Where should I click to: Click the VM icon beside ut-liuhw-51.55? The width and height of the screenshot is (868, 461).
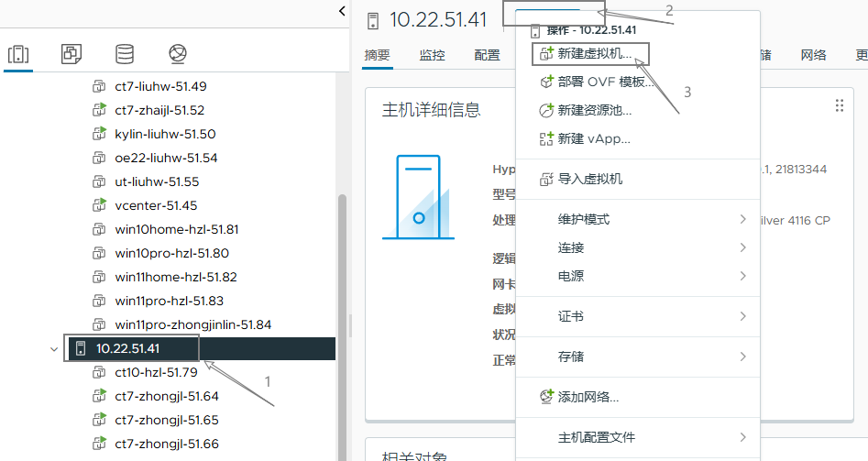pos(99,181)
